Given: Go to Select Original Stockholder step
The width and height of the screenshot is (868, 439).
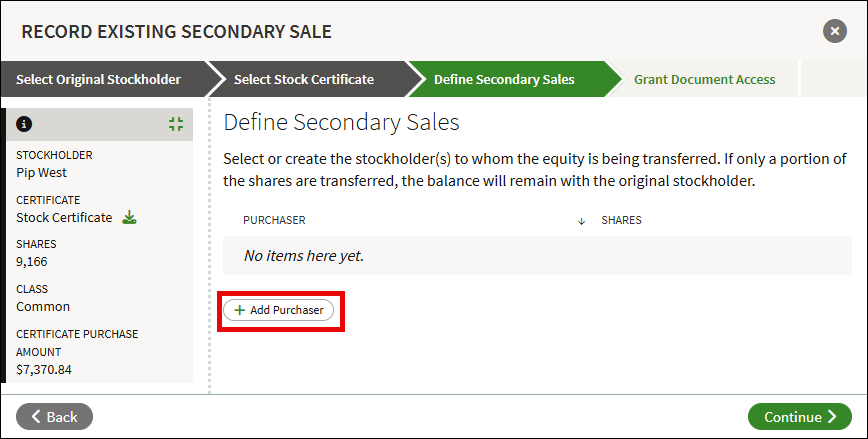Looking at the screenshot, I should 99,79.
